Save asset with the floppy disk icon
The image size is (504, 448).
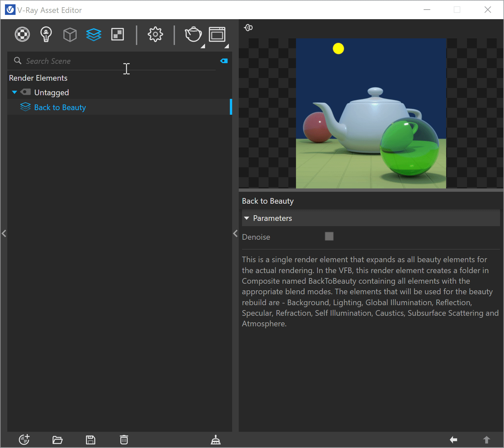click(90, 440)
